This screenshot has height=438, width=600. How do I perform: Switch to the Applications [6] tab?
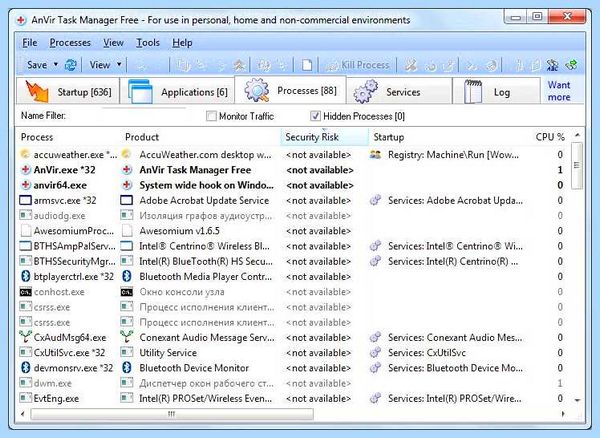pyautogui.click(x=177, y=91)
